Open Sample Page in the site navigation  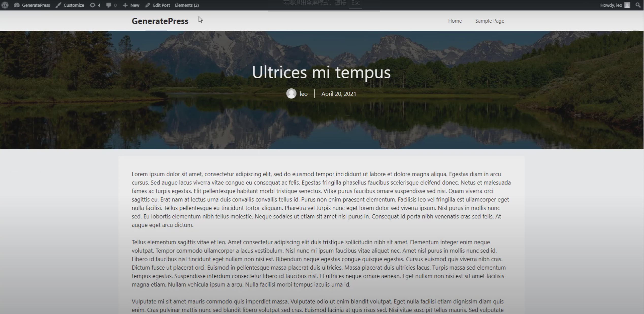(490, 21)
